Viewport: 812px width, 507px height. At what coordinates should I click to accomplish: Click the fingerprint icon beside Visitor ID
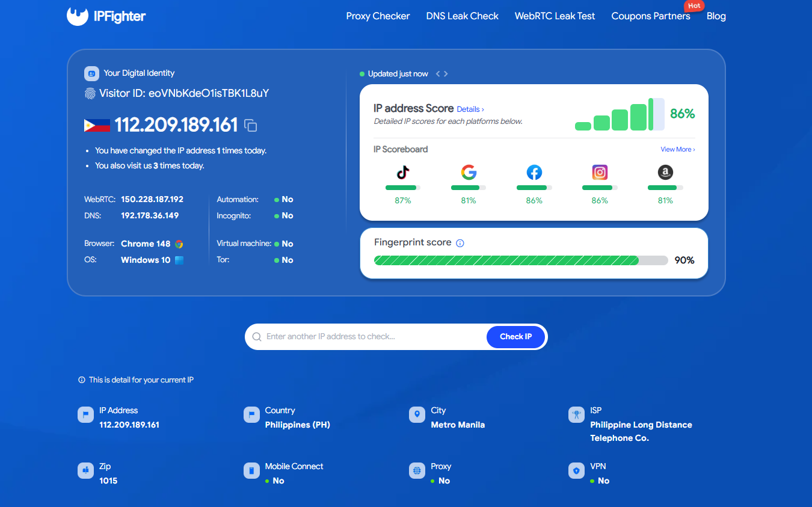pos(90,93)
